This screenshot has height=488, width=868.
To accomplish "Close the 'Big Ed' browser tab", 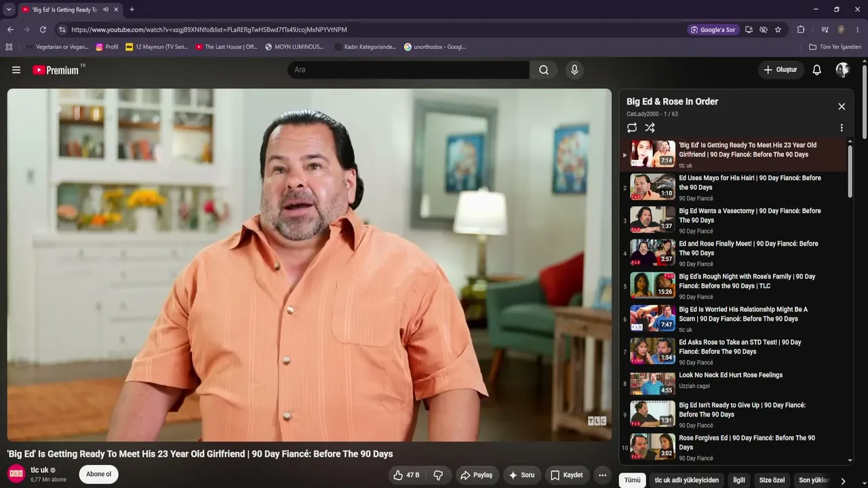I will 117,9.
